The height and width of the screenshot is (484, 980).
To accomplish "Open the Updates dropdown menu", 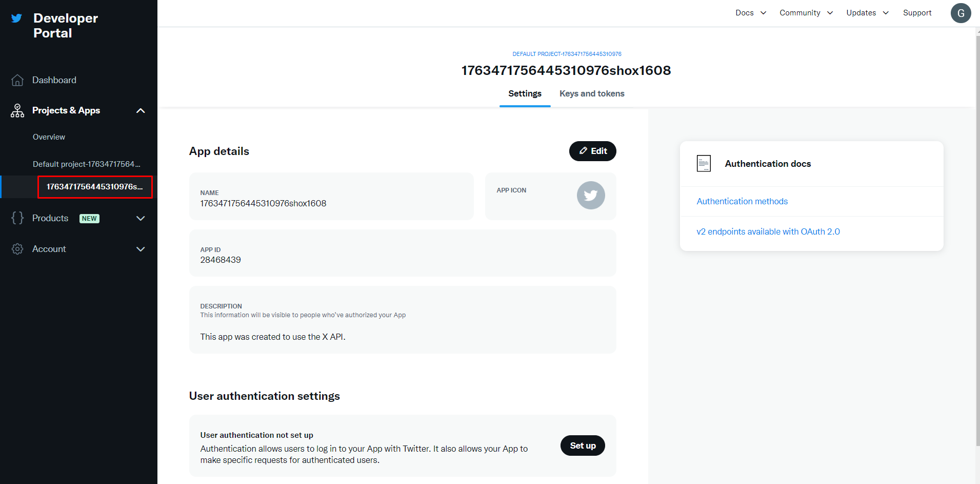I will tap(867, 13).
